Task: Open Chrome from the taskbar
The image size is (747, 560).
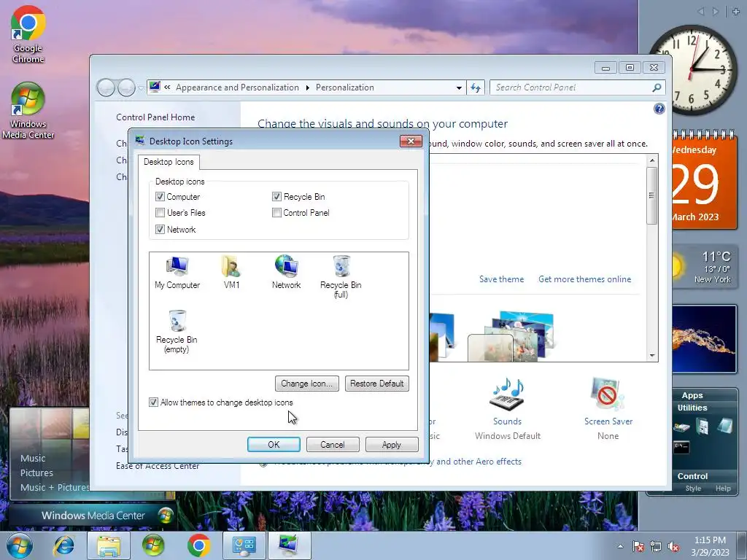Action: [198, 545]
